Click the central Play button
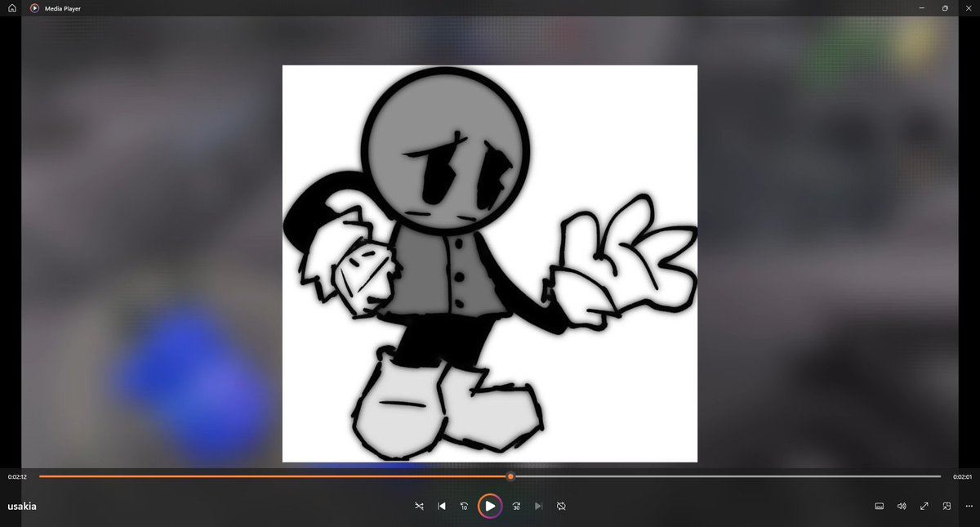This screenshot has height=527, width=980. [x=490, y=506]
